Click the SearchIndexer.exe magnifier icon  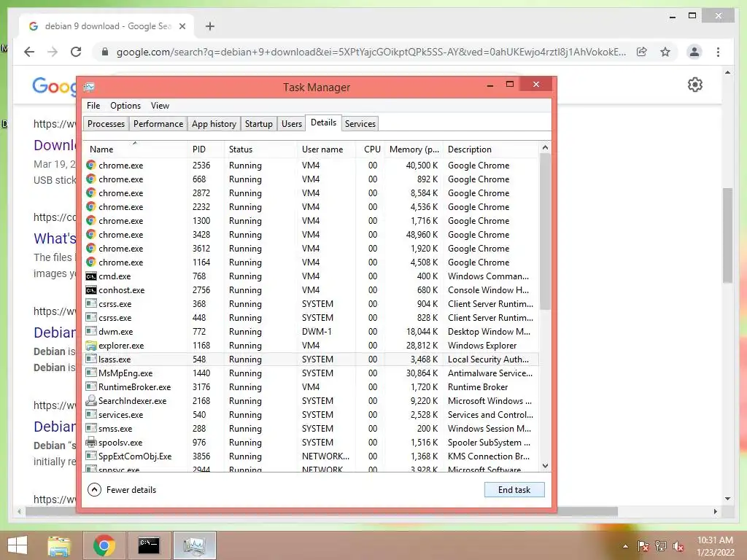(x=90, y=400)
